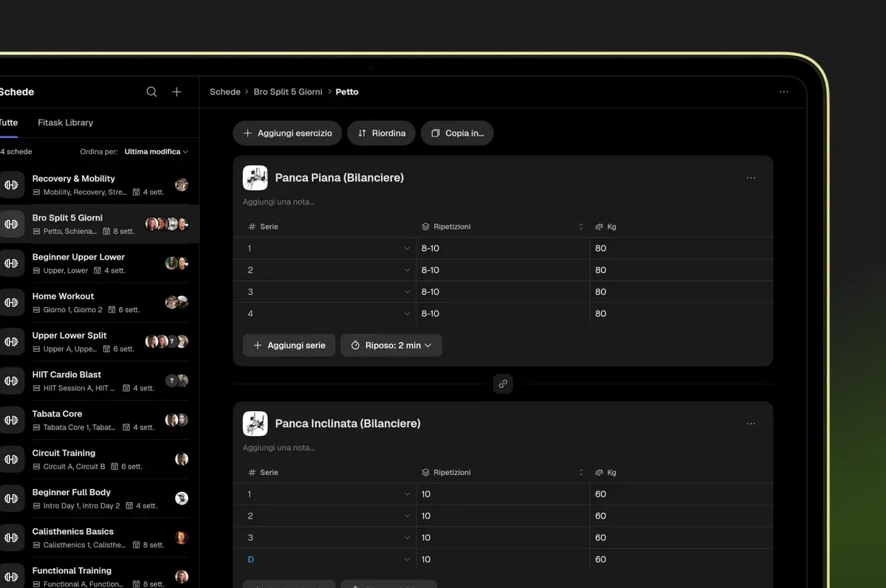Click the plus icon to add a scheda

[x=176, y=92]
